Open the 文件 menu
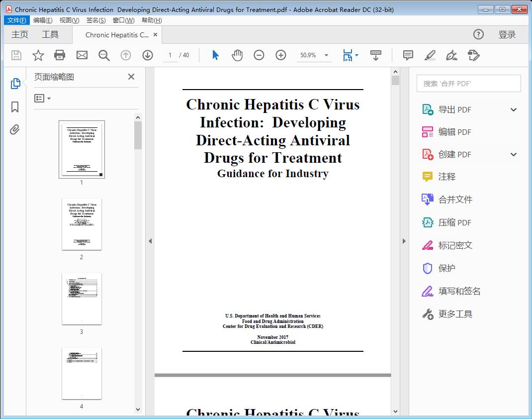 pyautogui.click(x=16, y=20)
